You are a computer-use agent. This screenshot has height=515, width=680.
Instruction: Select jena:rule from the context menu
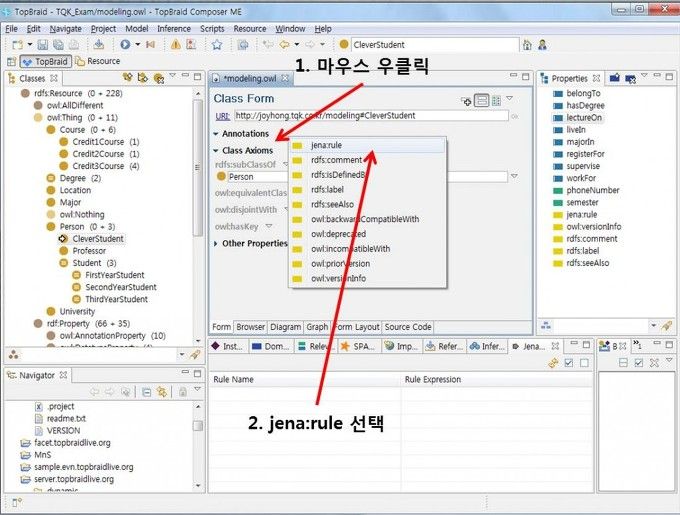(367, 146)
